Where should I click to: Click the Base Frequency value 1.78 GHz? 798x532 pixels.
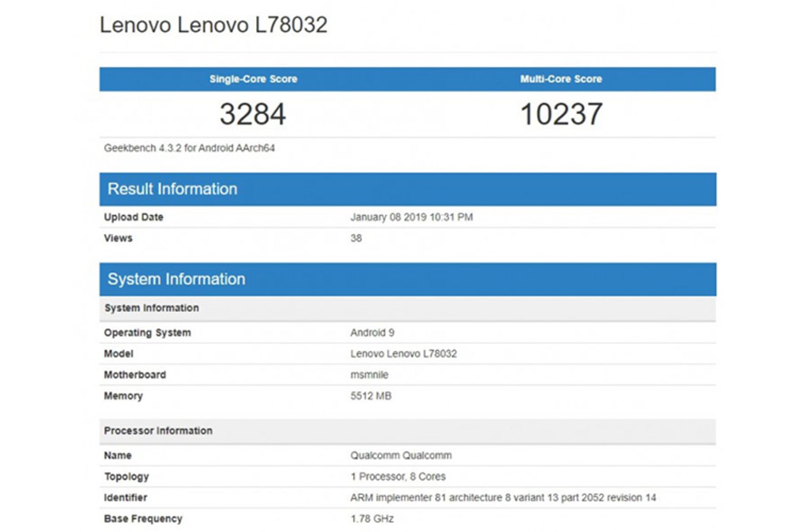pos(372,519)
